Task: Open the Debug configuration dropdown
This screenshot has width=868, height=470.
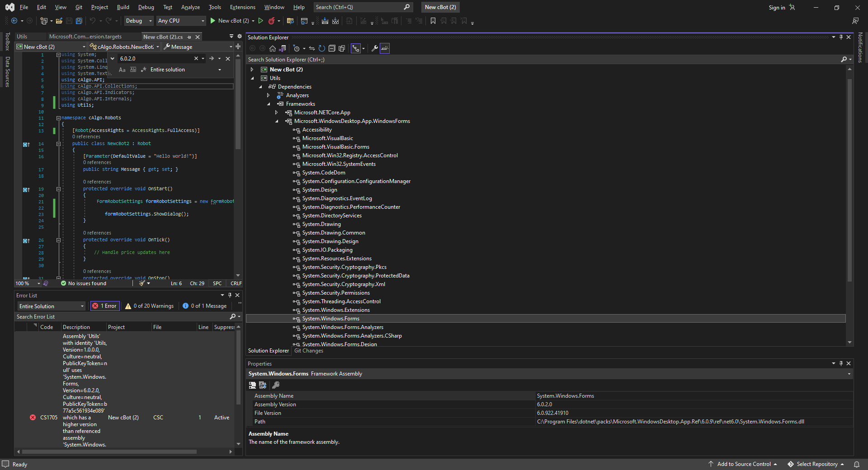Action: (x=138, y=21)
